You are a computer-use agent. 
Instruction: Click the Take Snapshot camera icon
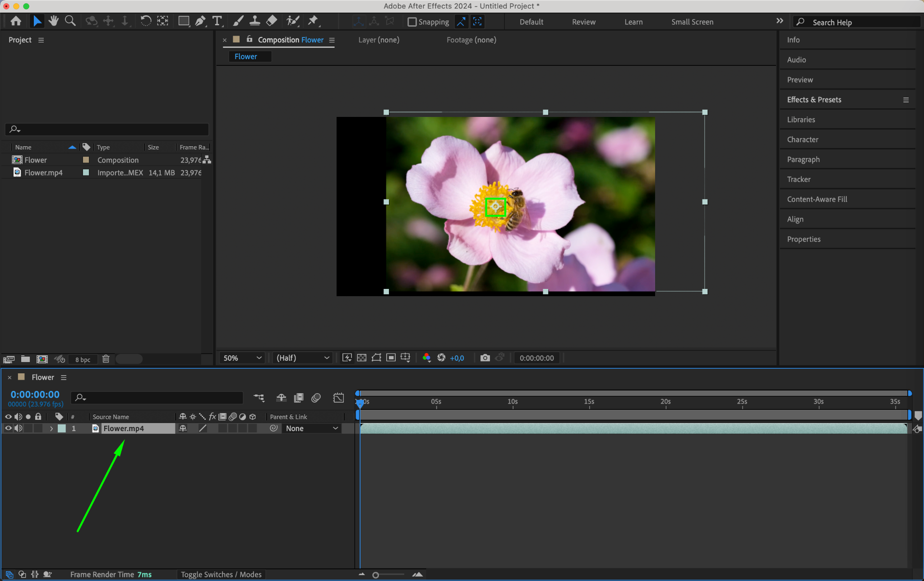(485, 358)
